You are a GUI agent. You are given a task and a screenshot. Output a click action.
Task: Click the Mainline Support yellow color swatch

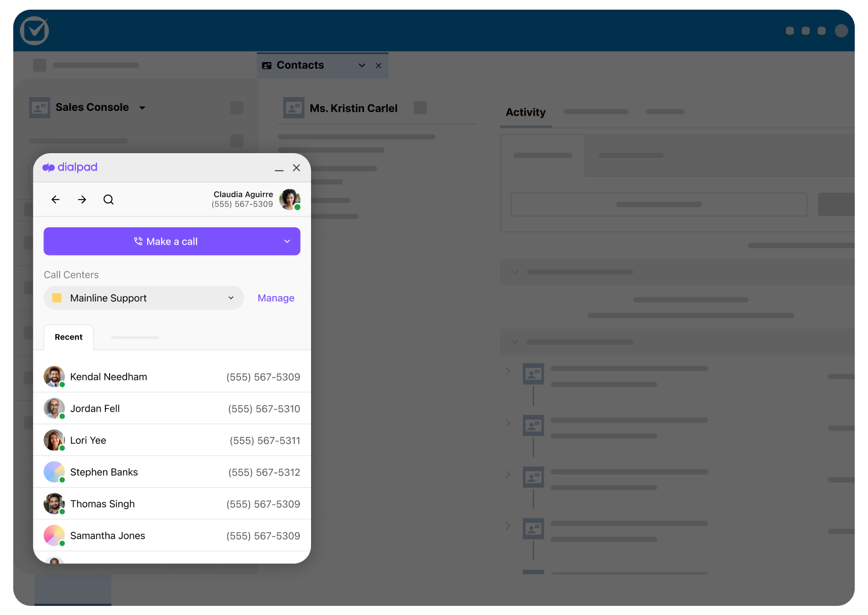point(57,298)
